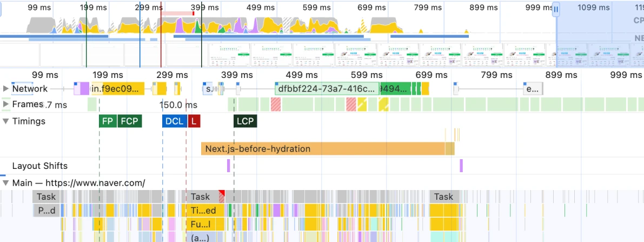
Task: Select the first layout shift purple marker
Action: 229,166
